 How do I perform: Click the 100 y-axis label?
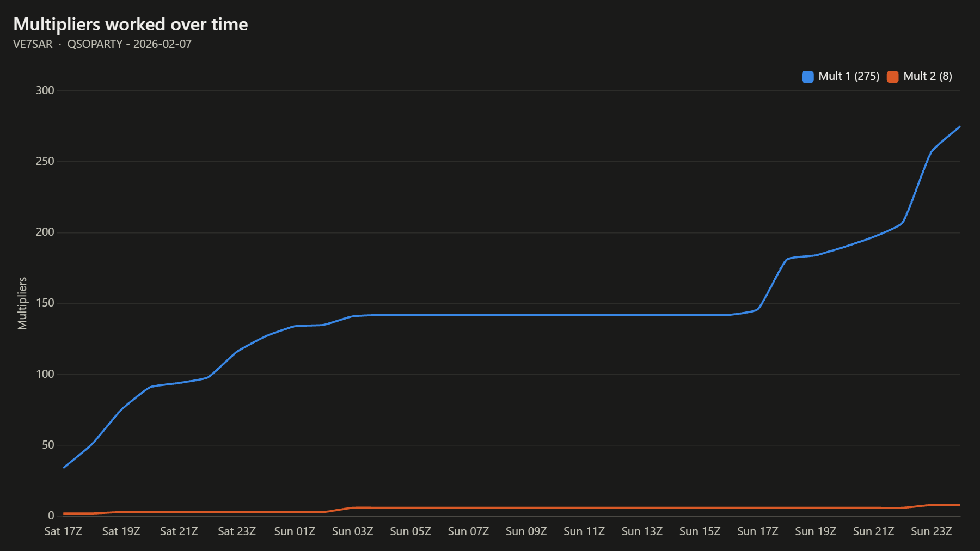pyautogui.click(x=45, y=374)
